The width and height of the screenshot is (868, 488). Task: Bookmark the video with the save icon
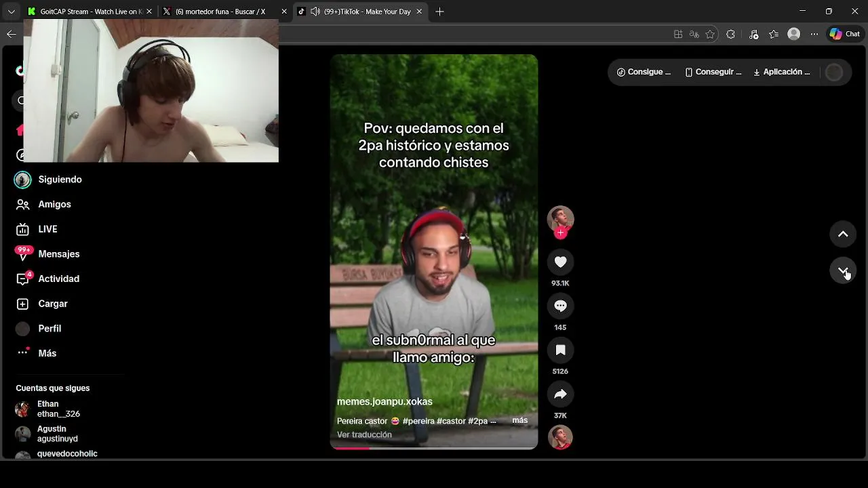[x=560, y=350]
